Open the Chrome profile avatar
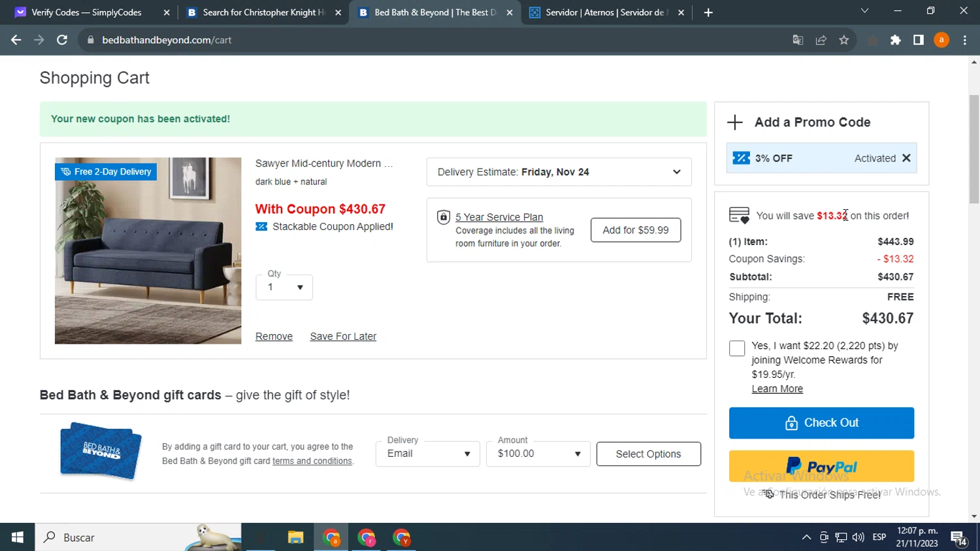 coord(941,40)
